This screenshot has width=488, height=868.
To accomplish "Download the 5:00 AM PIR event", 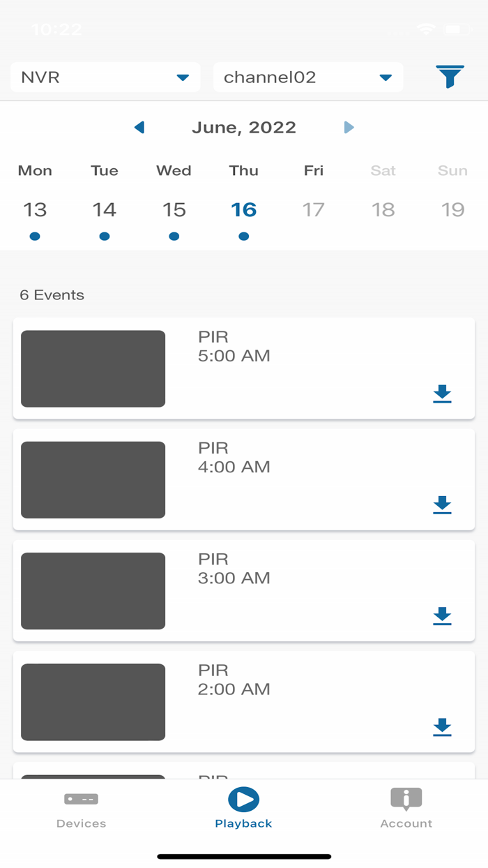I will (x=442, y=394).
